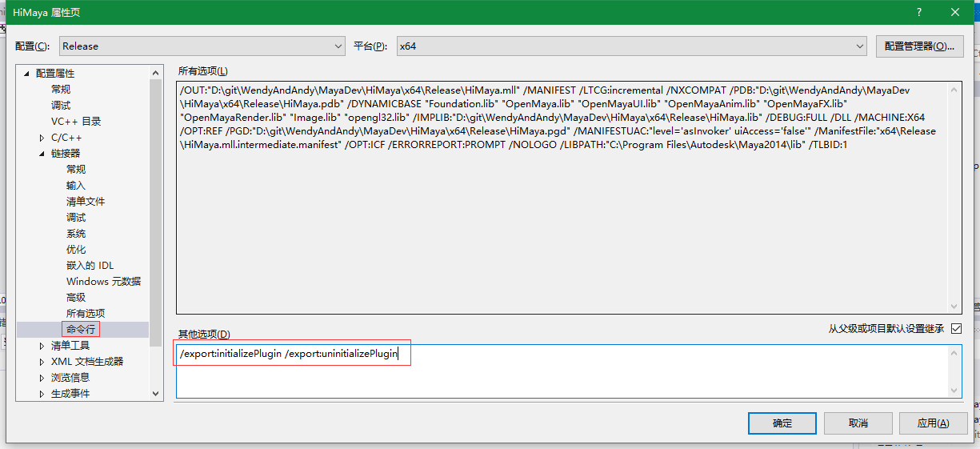Select 高级 under 链接器
Viewport: 980px width, 449px height.
click(76, 298)
